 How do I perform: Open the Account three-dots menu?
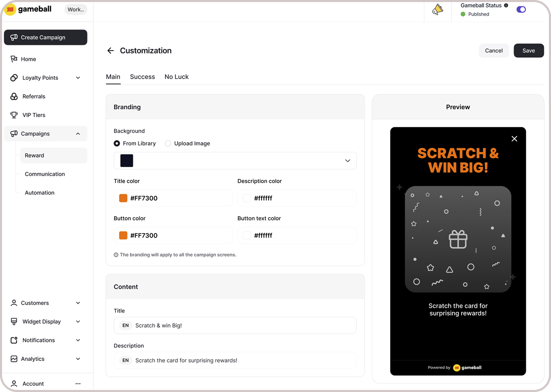(x=78, y=383)
